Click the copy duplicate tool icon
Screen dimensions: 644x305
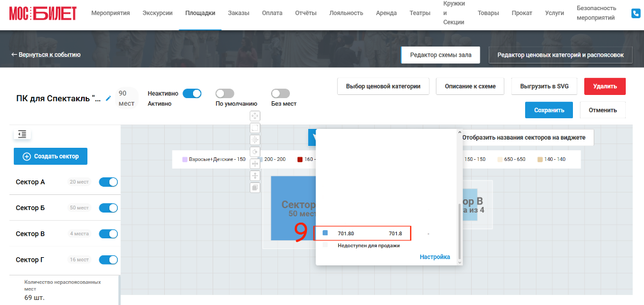pyautogui.click(x=255, y=187)
